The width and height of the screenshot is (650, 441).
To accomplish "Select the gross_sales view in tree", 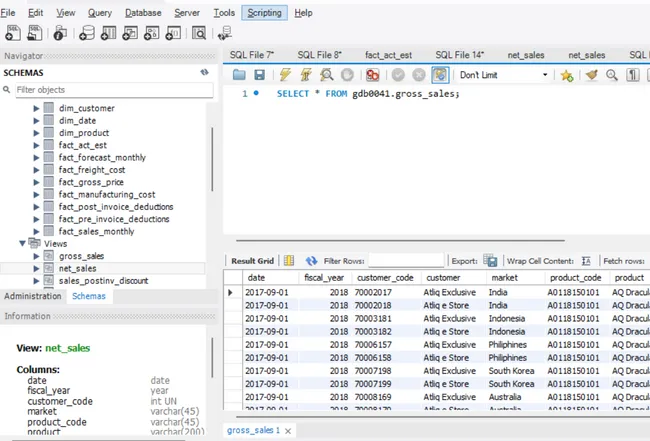I will click(x=81, y=256).
